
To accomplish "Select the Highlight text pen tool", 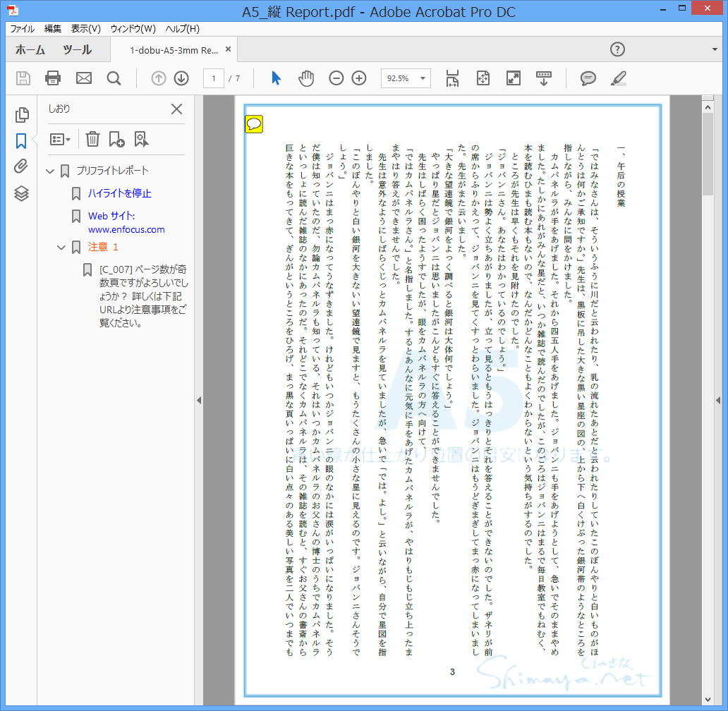I will (619, 78).
